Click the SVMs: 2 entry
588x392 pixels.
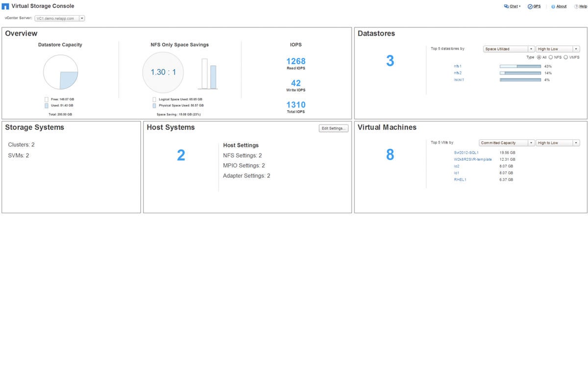[x=19, y=156]
